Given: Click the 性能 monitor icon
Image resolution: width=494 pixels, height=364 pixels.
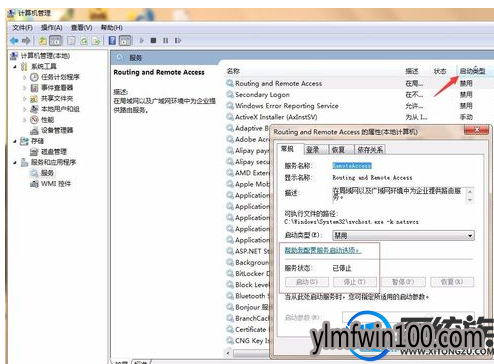Looking at the screenshot, I should pos(34,120).
